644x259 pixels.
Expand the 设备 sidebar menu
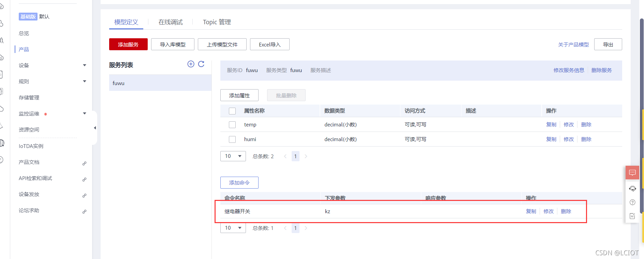(x=85, y=65)
